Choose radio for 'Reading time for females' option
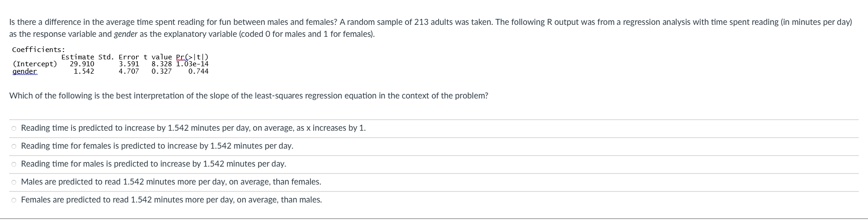868x220 pixels. 14,146
